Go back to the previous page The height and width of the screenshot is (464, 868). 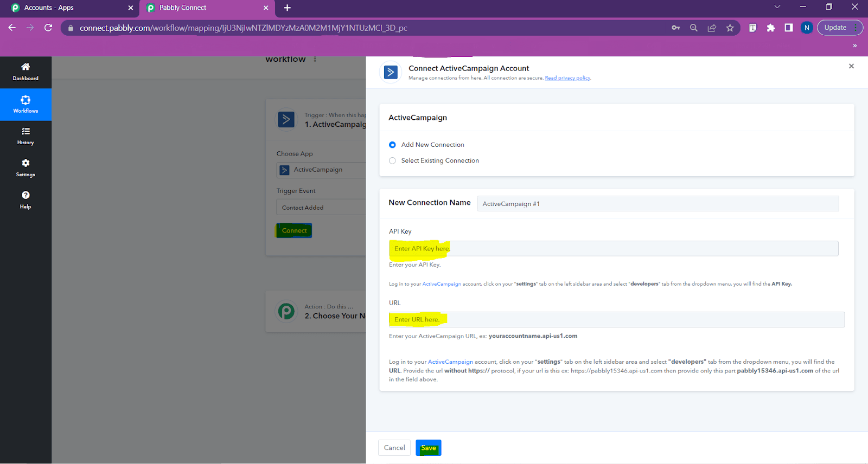12,28
